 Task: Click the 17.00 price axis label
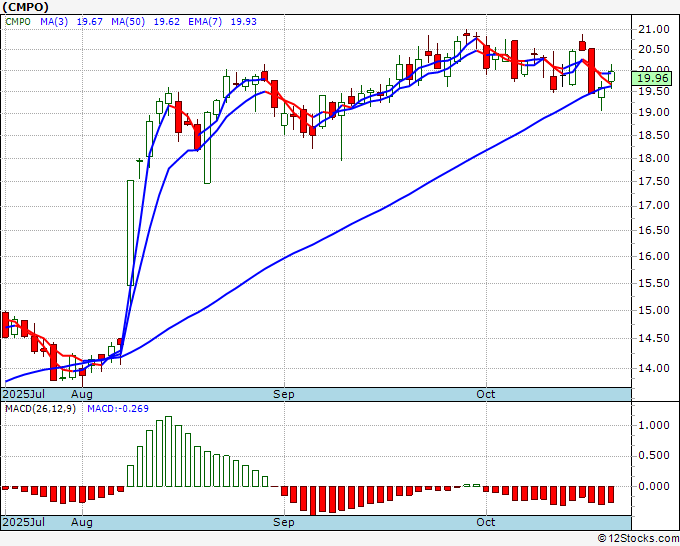click(x=654, y=206)
